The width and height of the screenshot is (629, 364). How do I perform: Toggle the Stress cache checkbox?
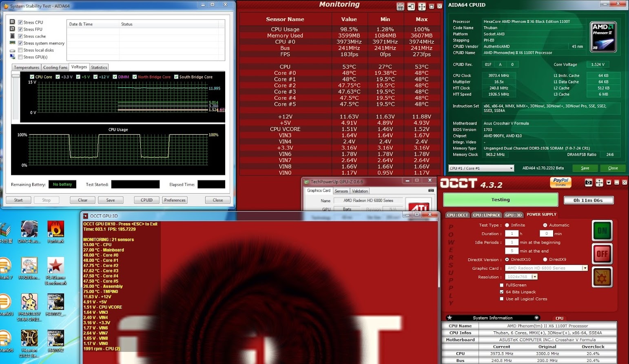20,36
